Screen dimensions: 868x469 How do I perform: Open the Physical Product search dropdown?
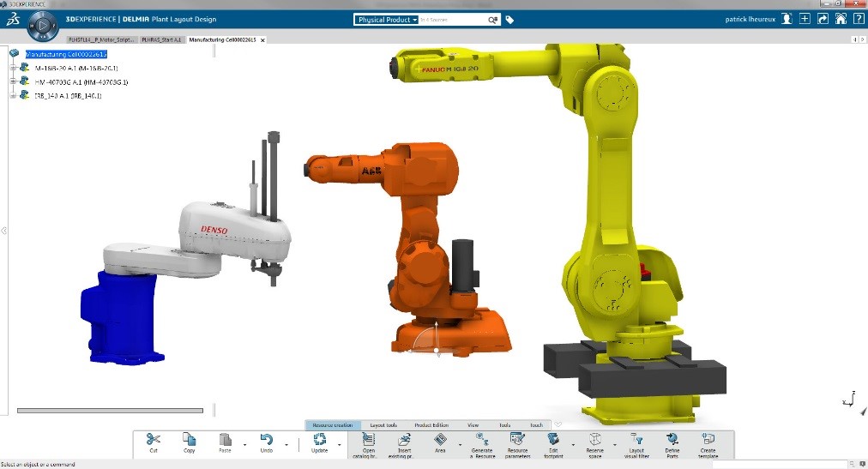(388, 19)
